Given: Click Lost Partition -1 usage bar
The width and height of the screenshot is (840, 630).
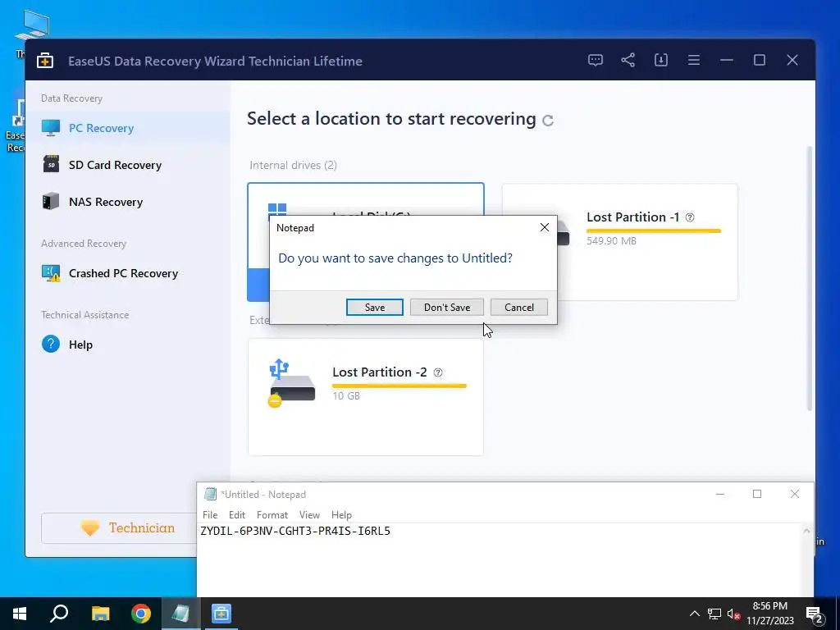Looking at the screenshot, I should click(654, 231).
